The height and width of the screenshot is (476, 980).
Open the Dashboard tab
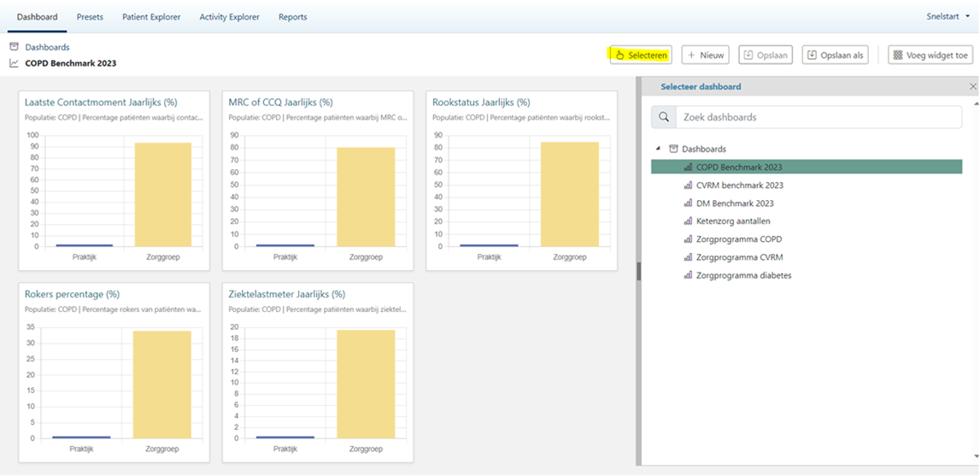click(x=37, y=17)
